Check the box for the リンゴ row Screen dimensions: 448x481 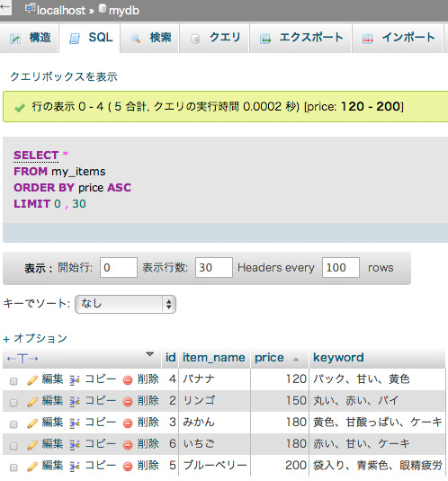13,403
